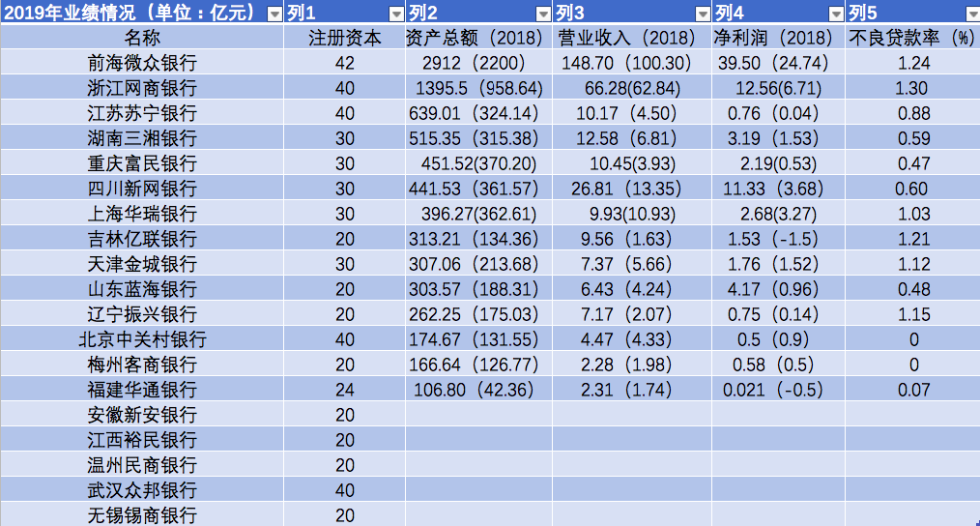Click the 福建华通银行 cell
980x526 pixels.
(x=142, y=389)
